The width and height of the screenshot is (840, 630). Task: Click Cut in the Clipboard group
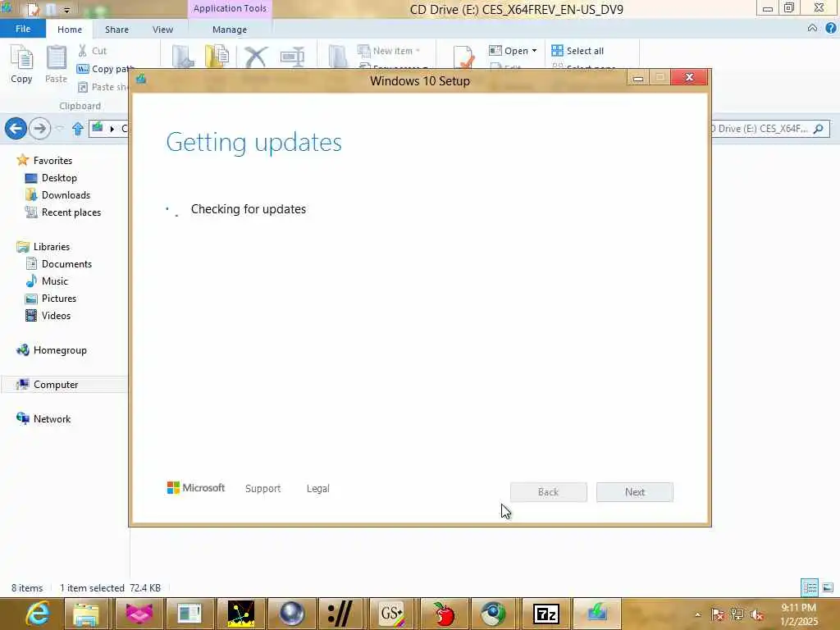coord(92,51)
